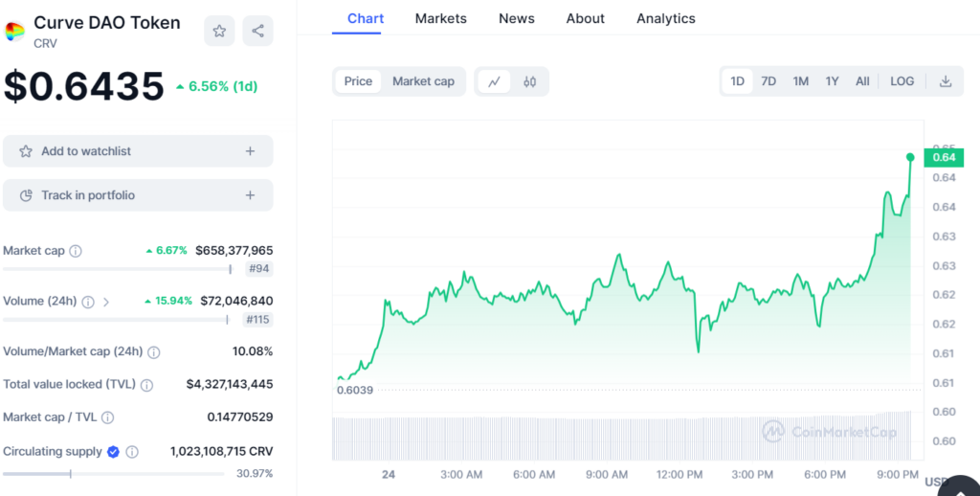Select the Price toggle option

358,81
